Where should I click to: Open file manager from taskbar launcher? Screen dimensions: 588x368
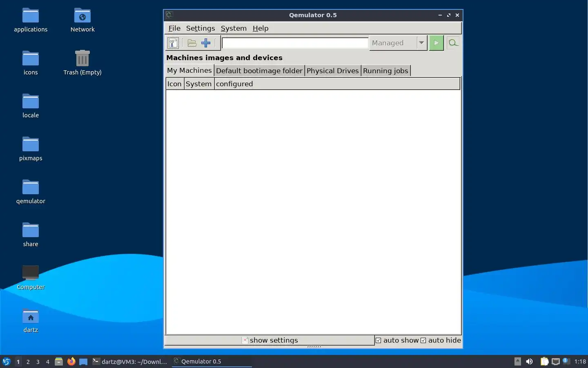[59, 361]
